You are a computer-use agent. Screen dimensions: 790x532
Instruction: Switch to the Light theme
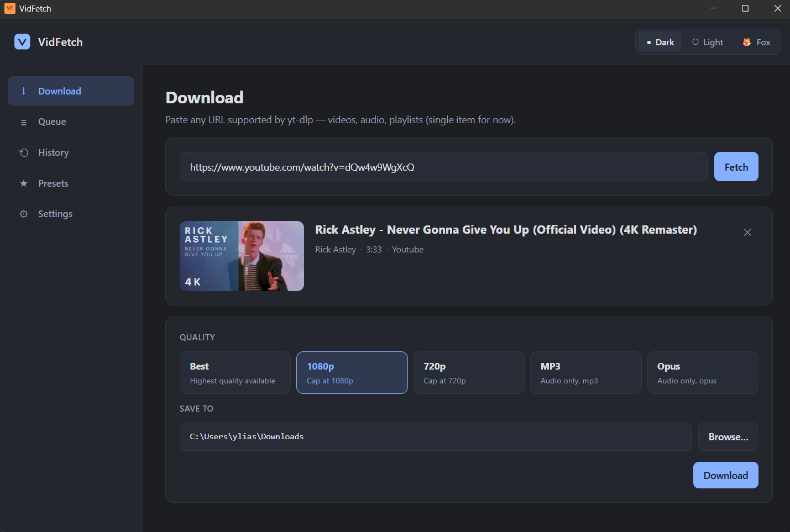pos(708,43)
